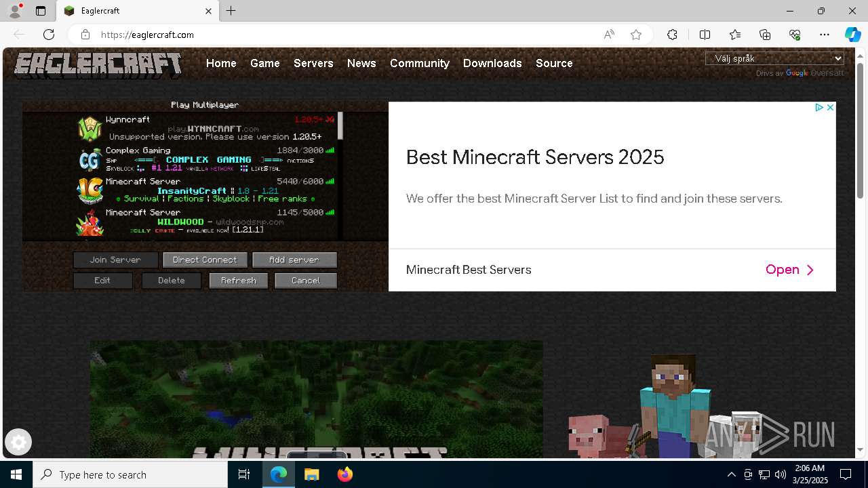Open browser Extensions icon
This screenshot has height=488, width=868.
tap(672, 35)
